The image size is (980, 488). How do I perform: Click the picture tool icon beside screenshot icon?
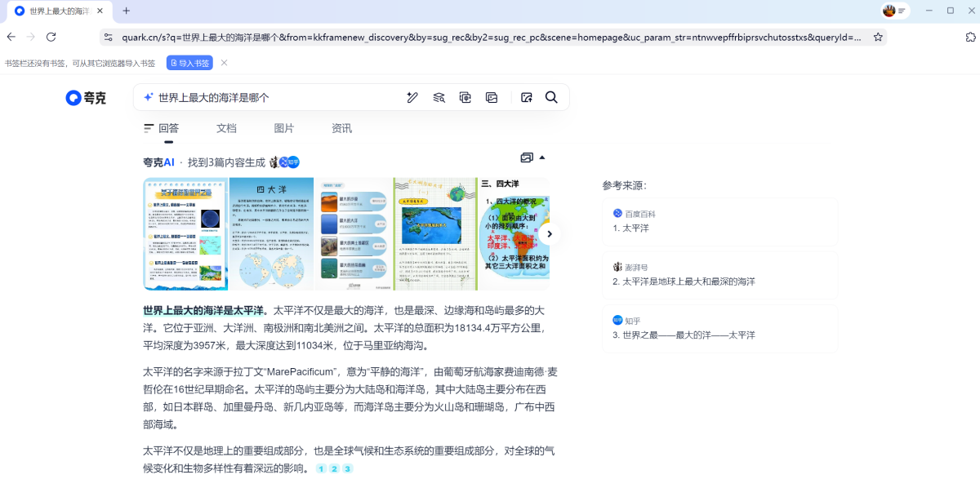tap(492, 97)
